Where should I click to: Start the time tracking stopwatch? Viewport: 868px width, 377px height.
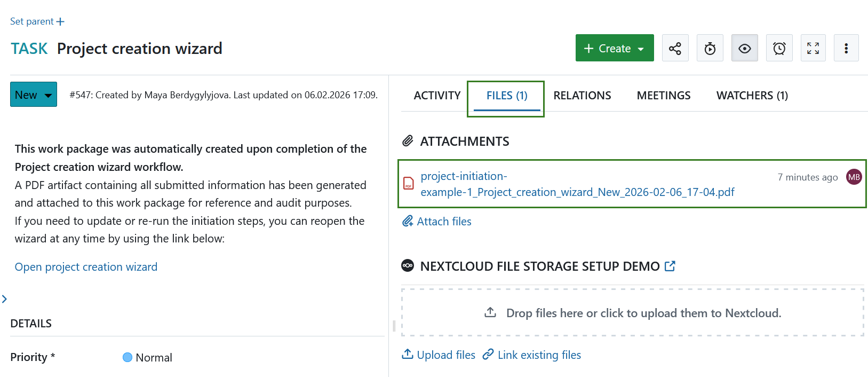(710, 49)
